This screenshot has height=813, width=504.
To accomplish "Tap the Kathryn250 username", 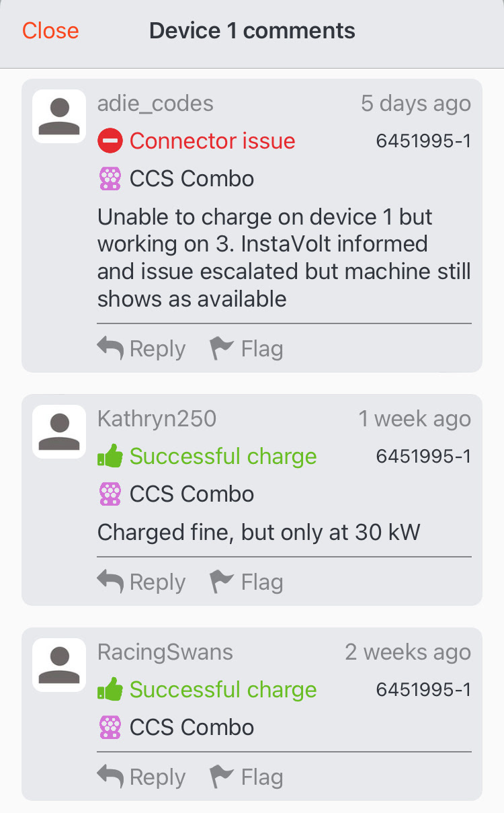I will (157, 419).
